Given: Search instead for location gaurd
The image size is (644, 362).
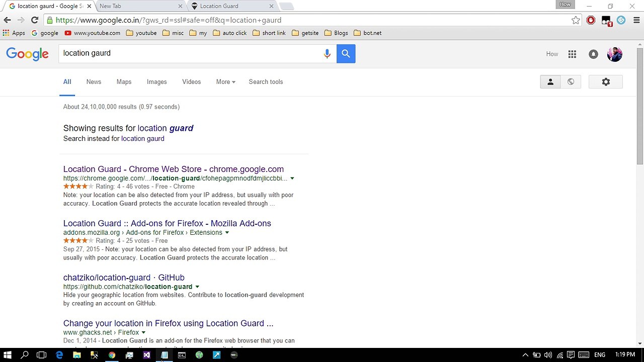Looking at the screenshot, I should tap(143, 139).
